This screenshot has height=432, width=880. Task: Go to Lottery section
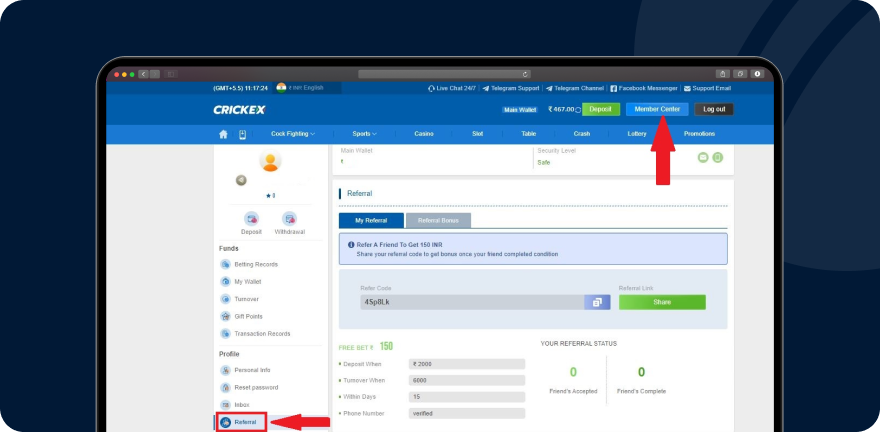[637, 134]
